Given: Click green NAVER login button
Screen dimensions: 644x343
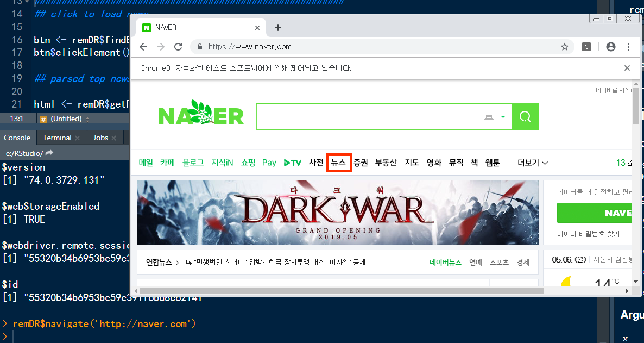Looking at the screenshot, I should [594, 213].
